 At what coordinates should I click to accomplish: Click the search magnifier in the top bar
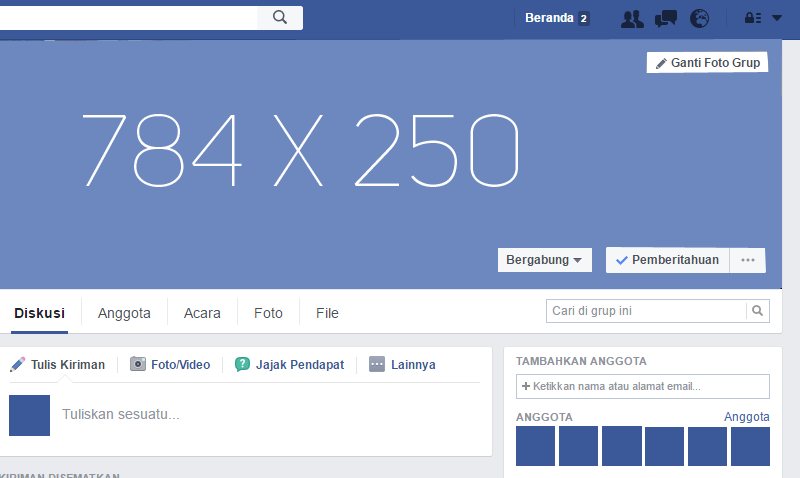[x=280, y=17]
